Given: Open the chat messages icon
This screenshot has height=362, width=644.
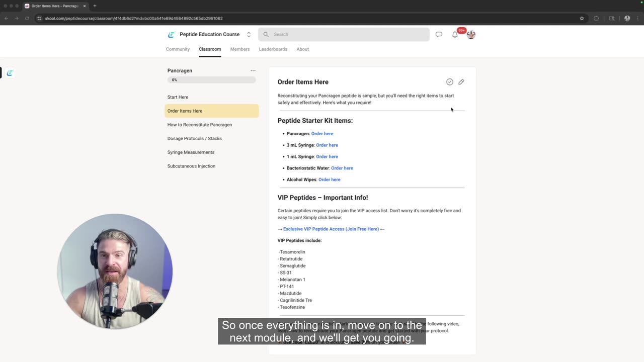Looking at the screenshot, I should click(x=439, y=34).
